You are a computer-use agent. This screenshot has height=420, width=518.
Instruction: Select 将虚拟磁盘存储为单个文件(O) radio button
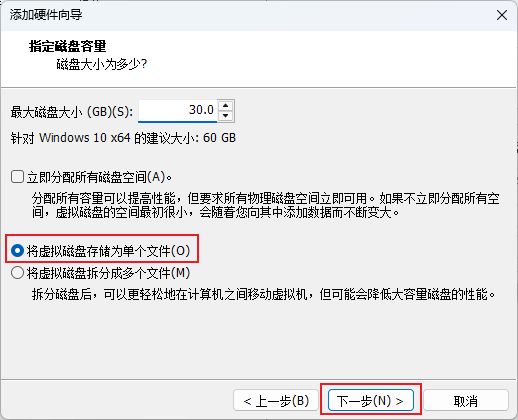17,251
